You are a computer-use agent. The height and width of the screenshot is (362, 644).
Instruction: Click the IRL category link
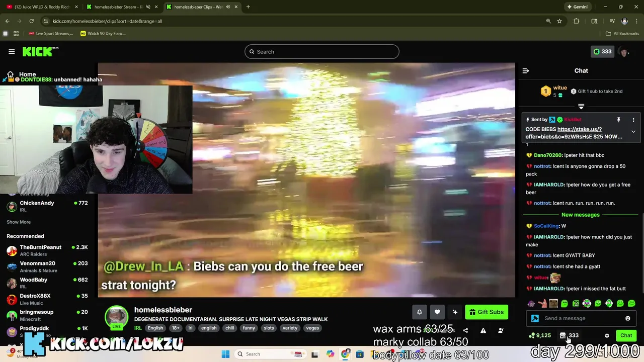pyautogui.click(x=137, y=328)
